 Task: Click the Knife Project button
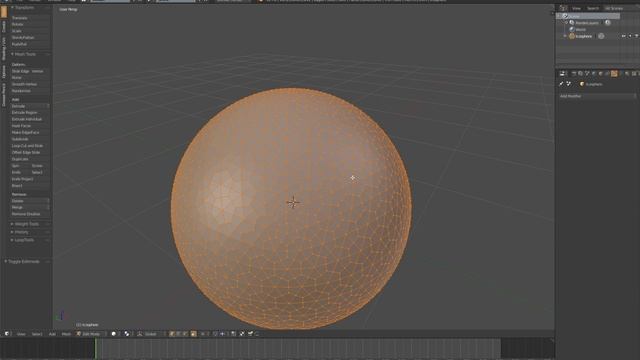(x=30, y=179)
